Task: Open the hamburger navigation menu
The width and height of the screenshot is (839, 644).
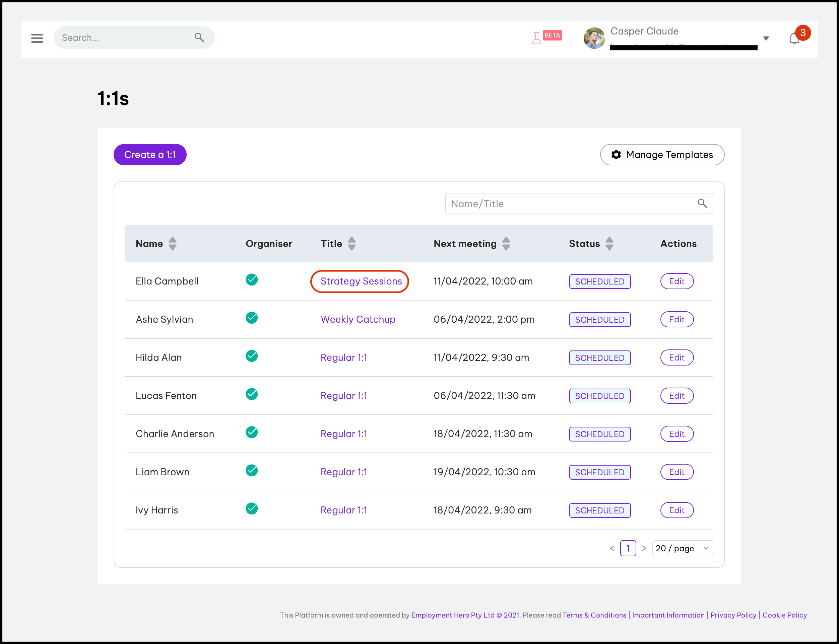Action: coord(37,38)
